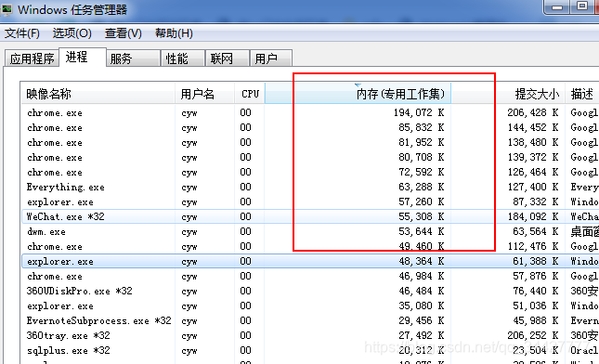The image size is (599, 364).
Task: Maximize the Task Manager window
Action: 582,6
